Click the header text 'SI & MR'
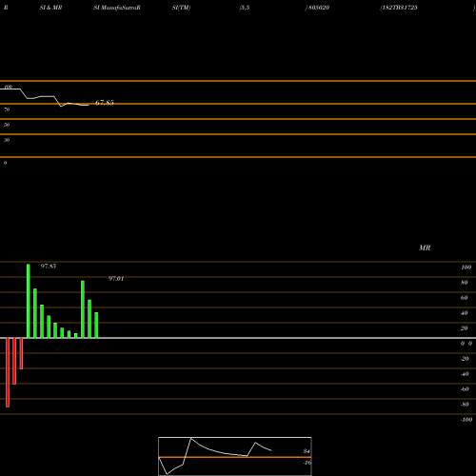 50,8
